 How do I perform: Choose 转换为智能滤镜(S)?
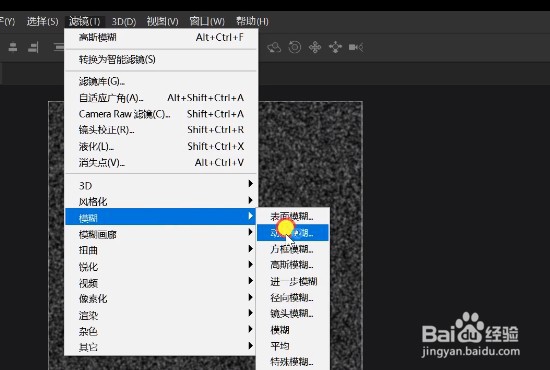pyautogui.click(x=161, y=59)
